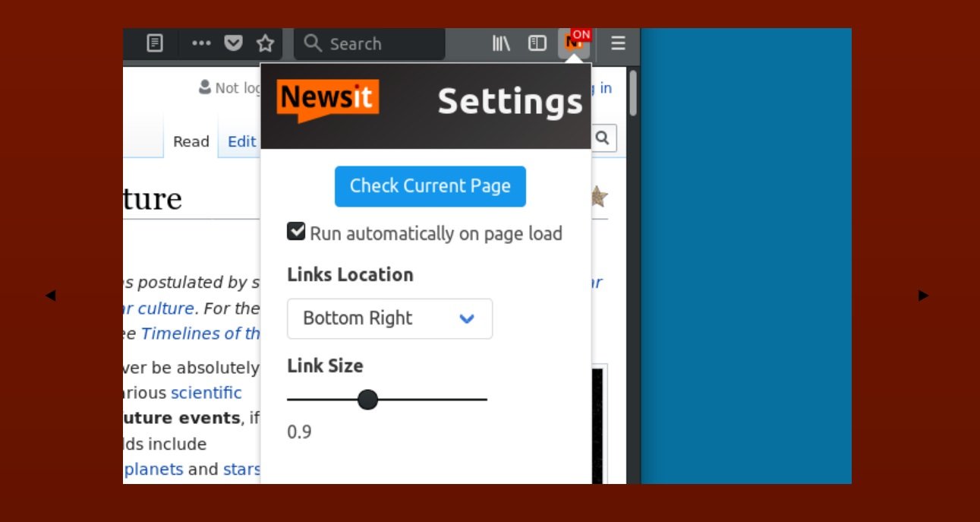Click the Newsit logo in popup
The width and height of the screenshot is (980, 522).
(328, 100)
